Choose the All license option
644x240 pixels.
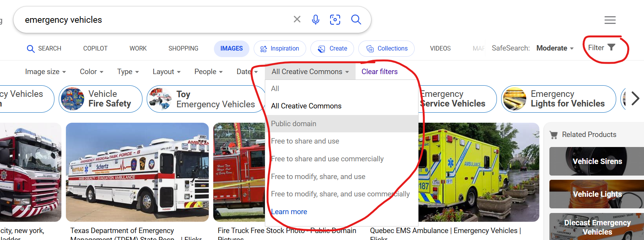click(x=342, y=89)
